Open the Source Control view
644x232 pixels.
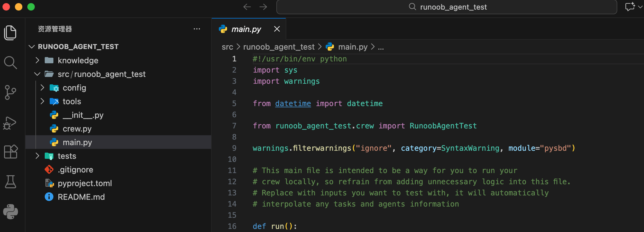click(10, 92)
